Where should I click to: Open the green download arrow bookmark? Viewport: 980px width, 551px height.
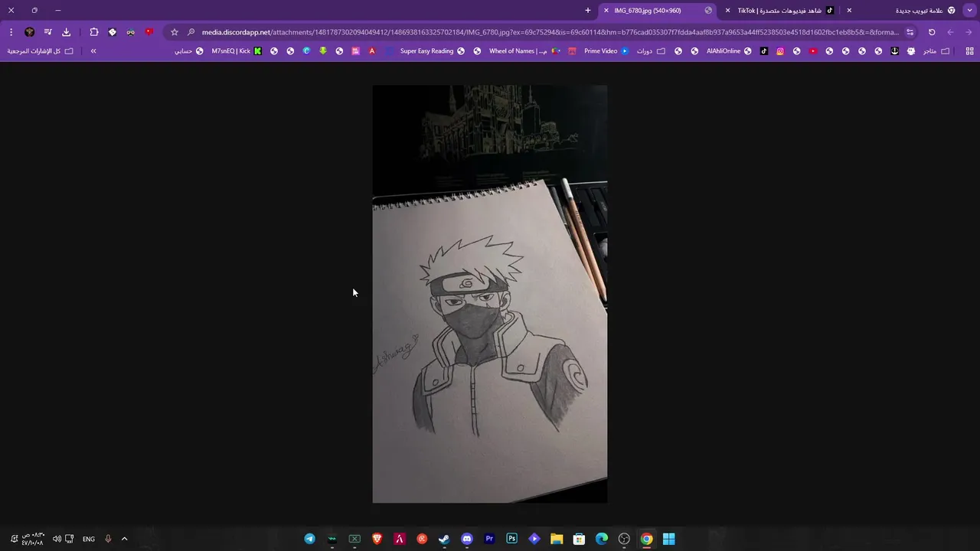pyautogui.click(x=323, y=51)
